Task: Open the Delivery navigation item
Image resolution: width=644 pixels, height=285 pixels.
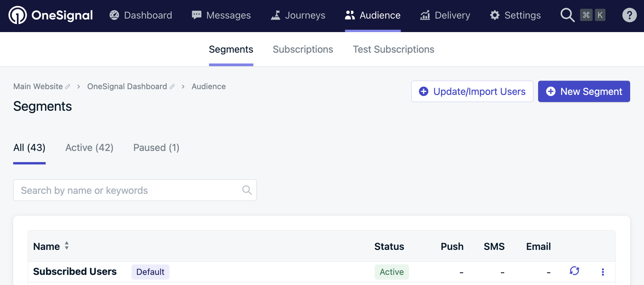Action: tap(445, 15)
